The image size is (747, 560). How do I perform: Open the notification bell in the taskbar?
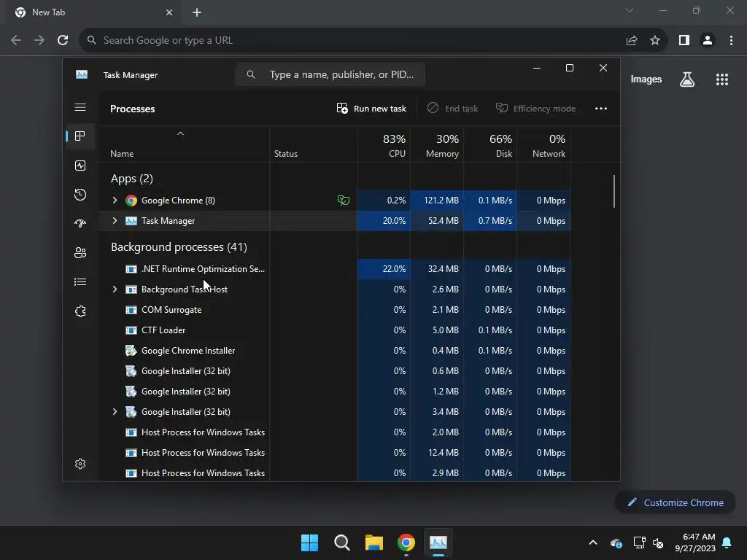[727, 542]
